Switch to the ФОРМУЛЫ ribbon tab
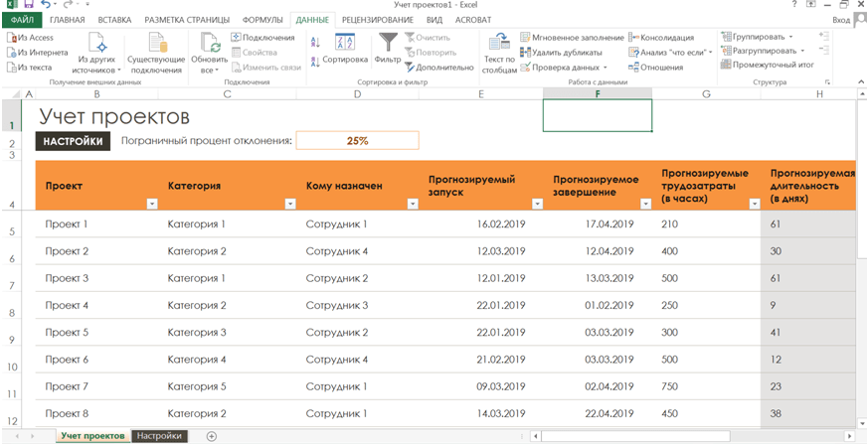 pyautogui.click(x=262, y=20)
